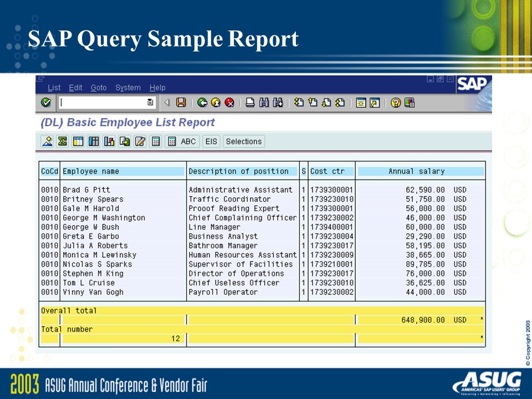Click the Find Next binoculars-plus icon
Image resolution: width=532 pixels, height=399 pixels.
[x=278, y=103]
